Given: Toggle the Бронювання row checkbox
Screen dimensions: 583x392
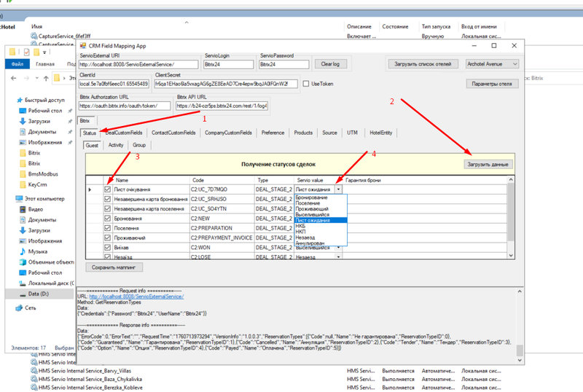Looking at the screenshot, I should (107, 218).
